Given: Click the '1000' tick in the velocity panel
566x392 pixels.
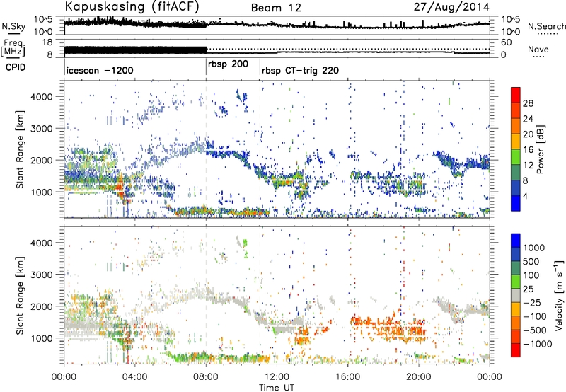Looking at the screenshot, I should pos(42,338).
